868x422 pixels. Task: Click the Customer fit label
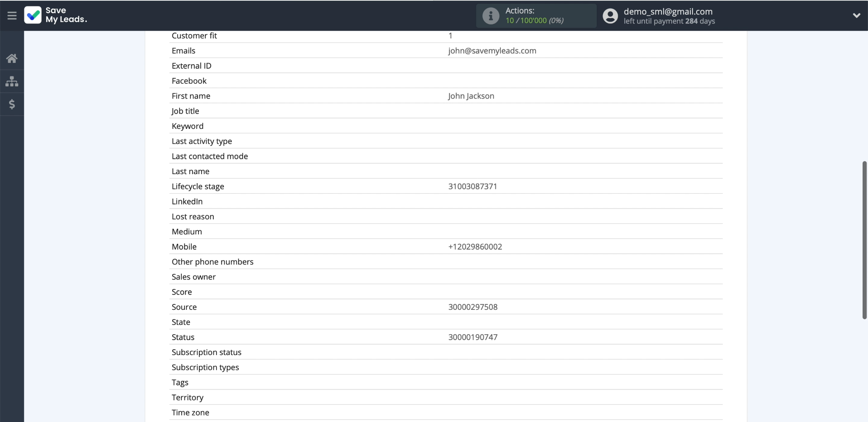click(x=194, y=36)
